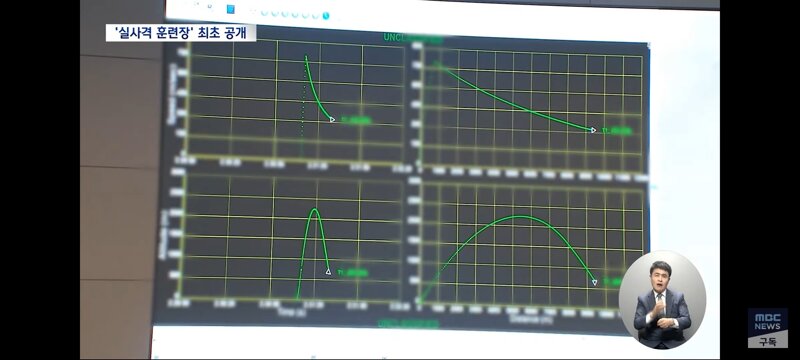Viewport: 800px width, 360px height.
Task: Click the green UNCLASSIFIED label below the charts
Action: pyautogui.click(x=408, y=324)
